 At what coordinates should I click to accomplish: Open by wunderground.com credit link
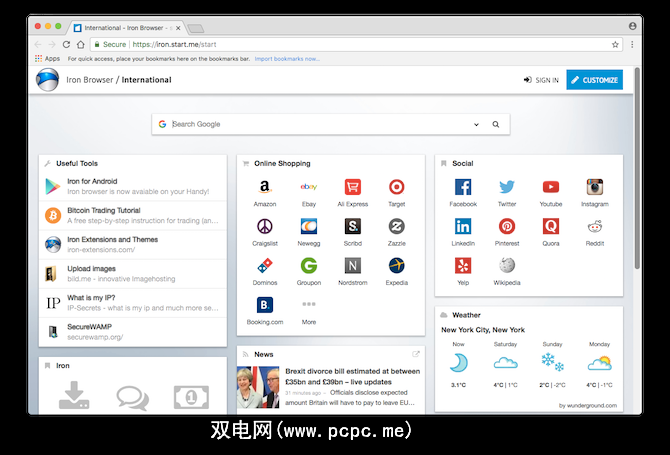(x=588, y=405)
